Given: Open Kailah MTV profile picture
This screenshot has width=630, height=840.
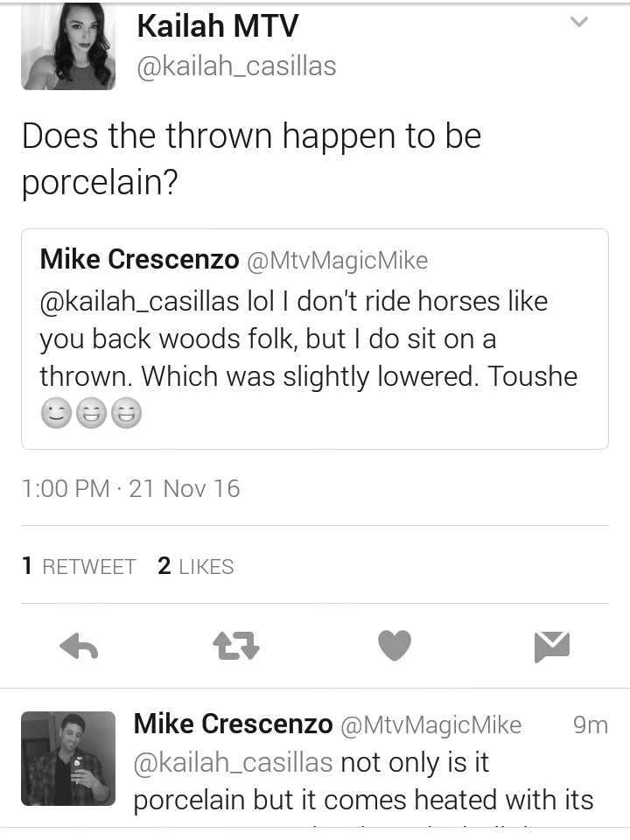Looking at the screenshot, I should pyautogui.click(x=68, y=45).
